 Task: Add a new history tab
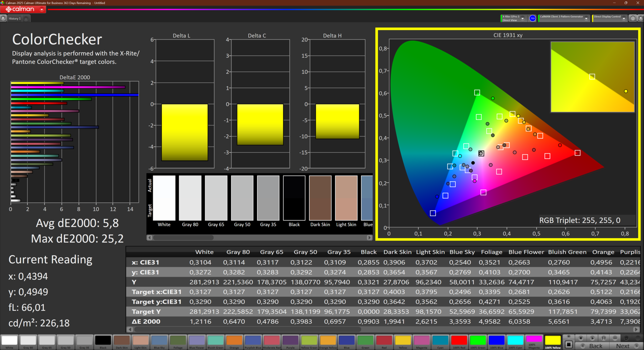pos(26,18)
